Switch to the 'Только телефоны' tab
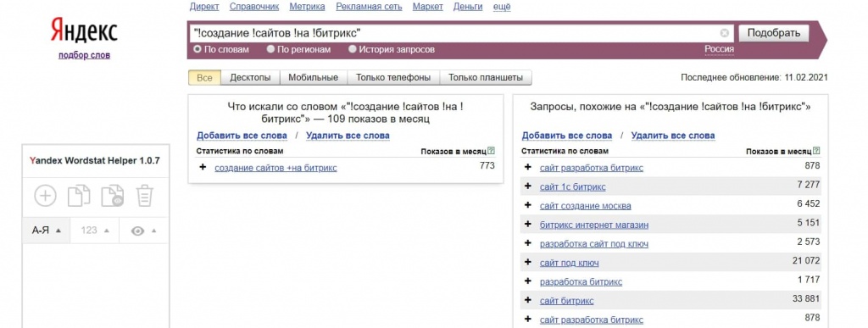Viewport: 868px width, 328px height. point(393,77)
